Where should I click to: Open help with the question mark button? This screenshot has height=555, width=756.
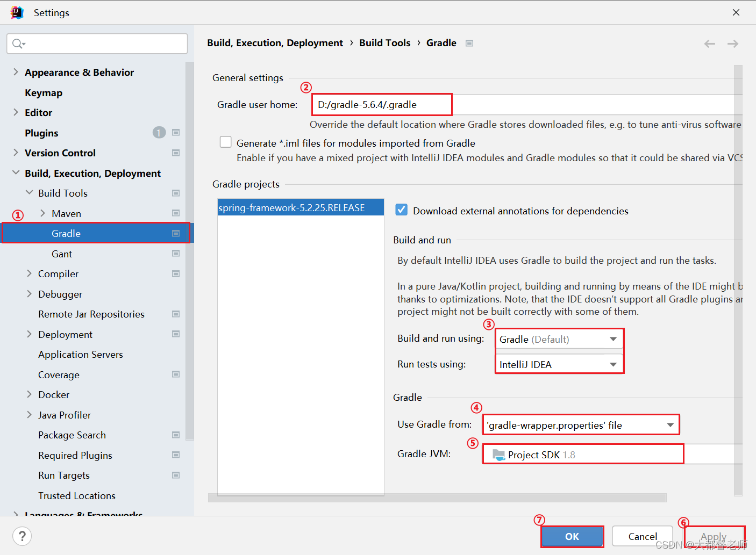click(x=22, y=536)
